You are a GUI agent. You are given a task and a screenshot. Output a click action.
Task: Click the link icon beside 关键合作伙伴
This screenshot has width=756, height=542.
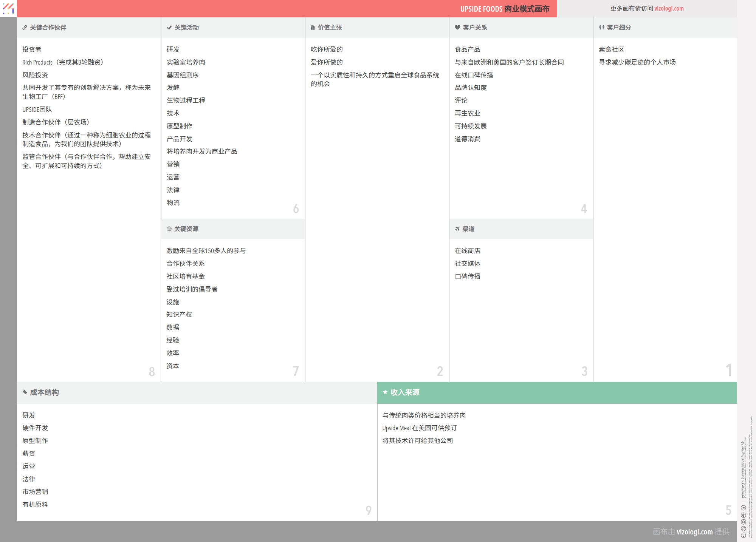click(25, 28)
